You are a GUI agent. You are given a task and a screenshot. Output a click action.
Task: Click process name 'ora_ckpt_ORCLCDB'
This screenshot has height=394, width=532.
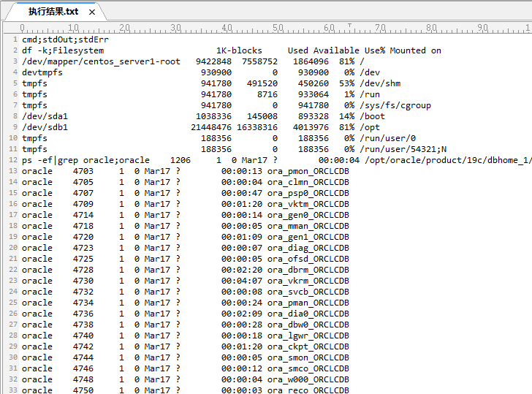tap(308, 346)
